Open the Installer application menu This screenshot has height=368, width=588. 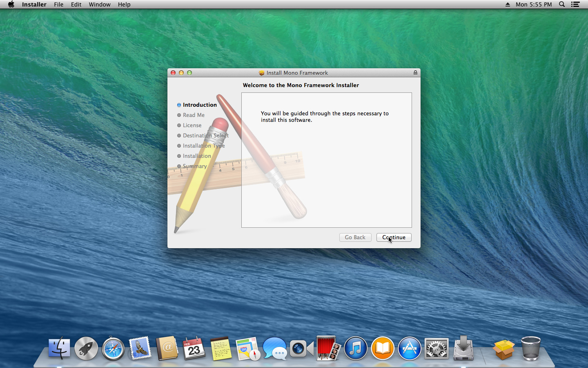tap(34, 4)
